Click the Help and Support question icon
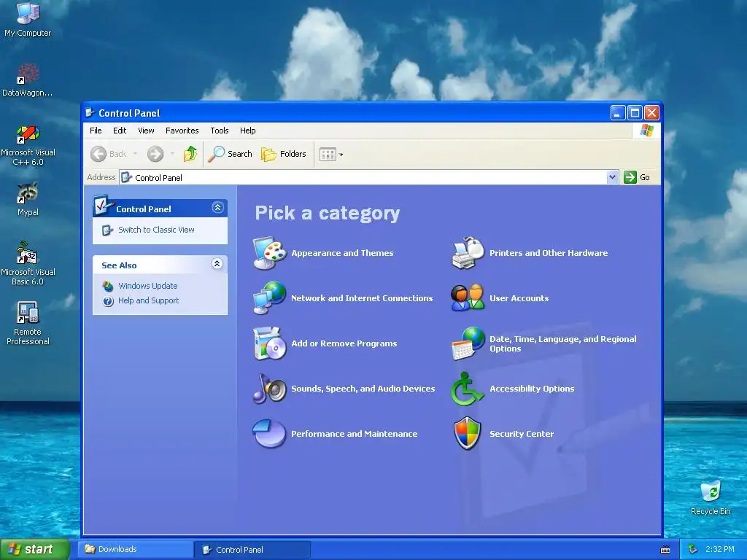This screenshot has width=747, height=560. (108, 301)
